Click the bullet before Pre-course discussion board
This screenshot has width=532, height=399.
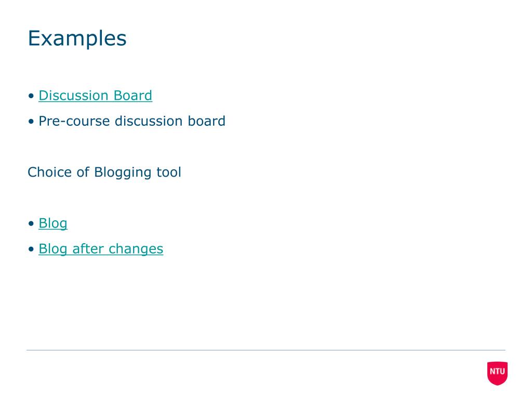[31, 122]
